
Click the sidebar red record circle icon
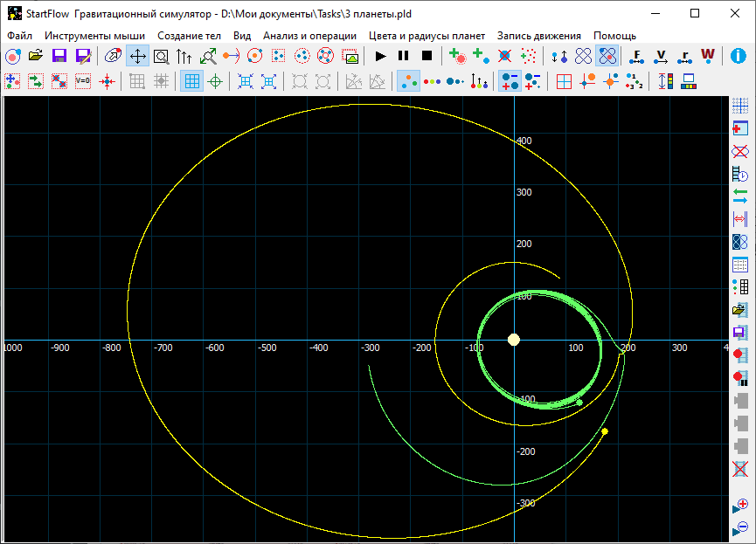(740, 355)
